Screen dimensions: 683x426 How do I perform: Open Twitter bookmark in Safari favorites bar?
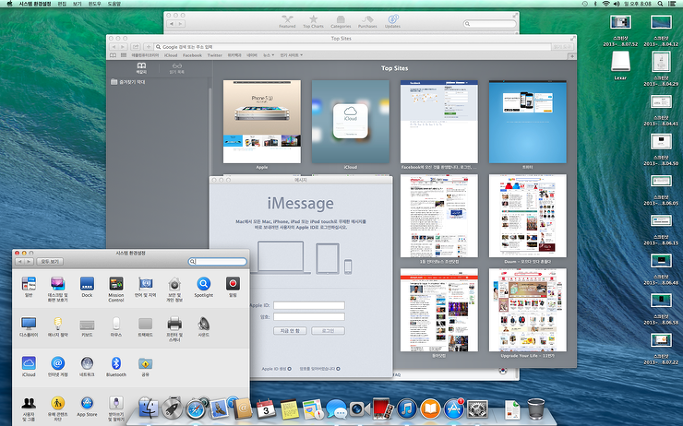pyautogui.click(x=215, y=55)
